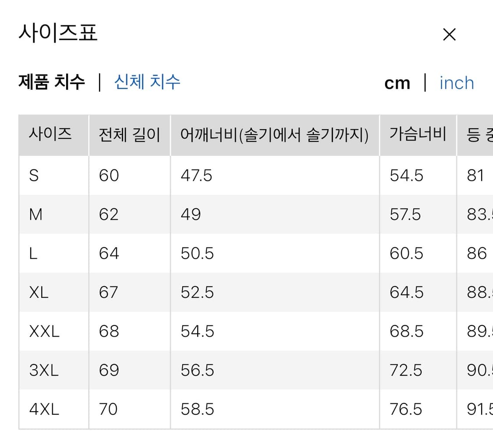The image size is (493, 448).
Task: Select the 가슴너비 chest width header
Action: (417, 134)
